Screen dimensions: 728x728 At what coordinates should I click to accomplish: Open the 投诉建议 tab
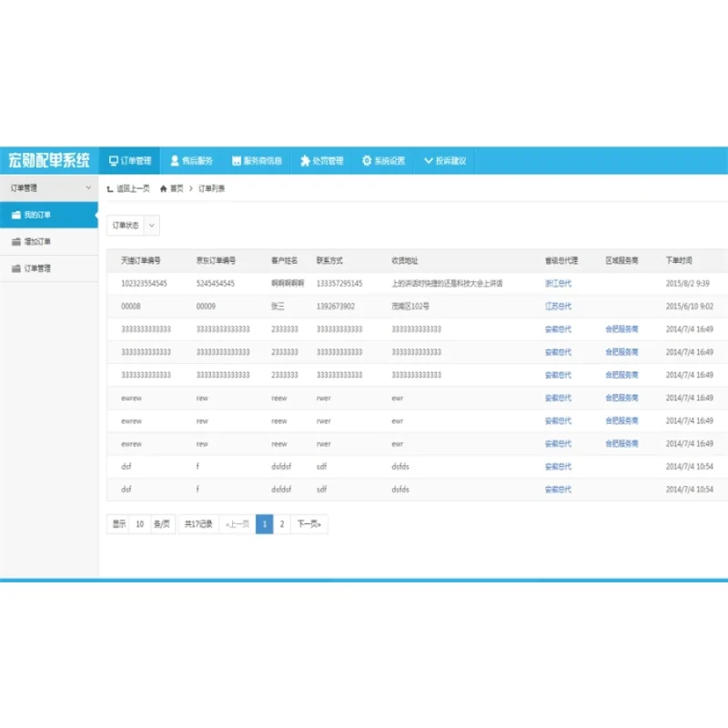pos(444,161)
